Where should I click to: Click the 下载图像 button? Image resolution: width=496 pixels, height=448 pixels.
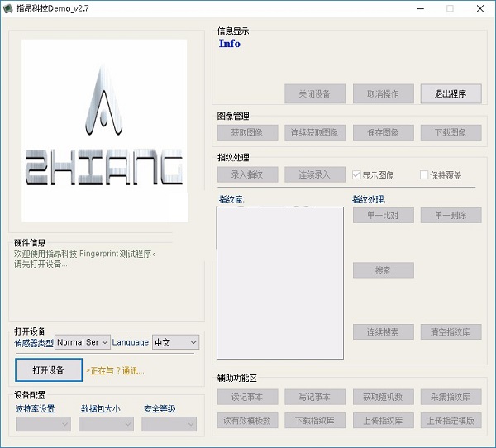click(451, 132)
